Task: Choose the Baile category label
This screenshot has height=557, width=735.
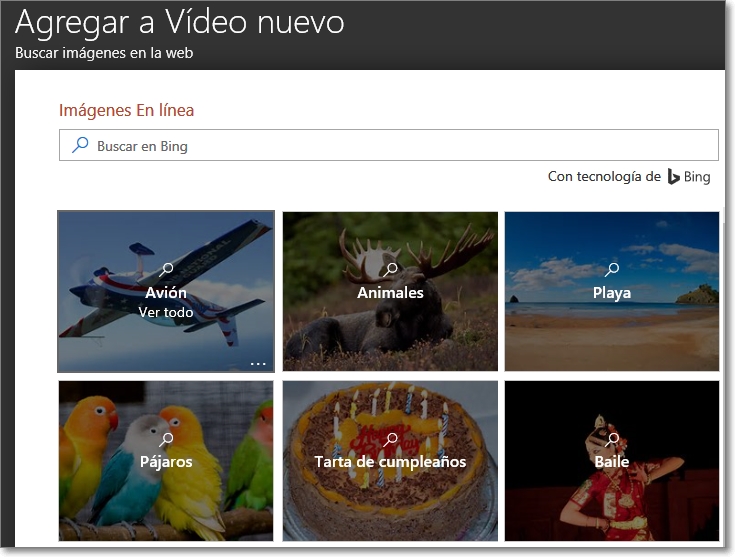Action: (x=612, y=462)
